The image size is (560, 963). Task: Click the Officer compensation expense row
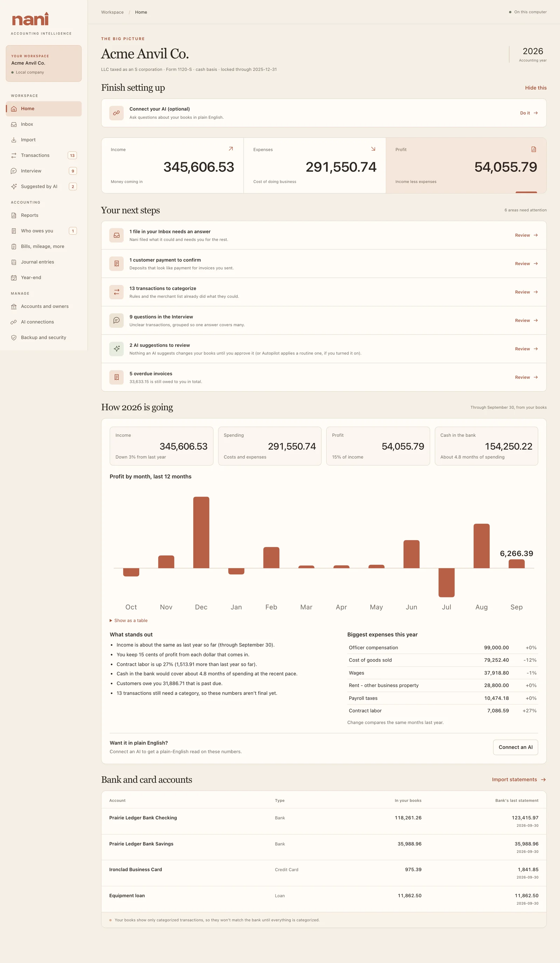pyautogui.click(x=442, y=648)
